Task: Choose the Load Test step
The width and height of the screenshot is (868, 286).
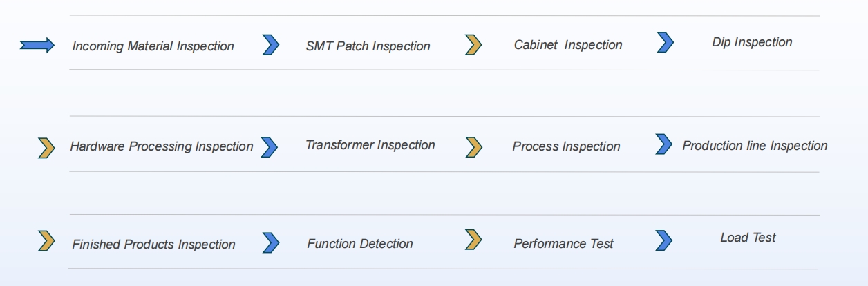Action: coord(748,238)
